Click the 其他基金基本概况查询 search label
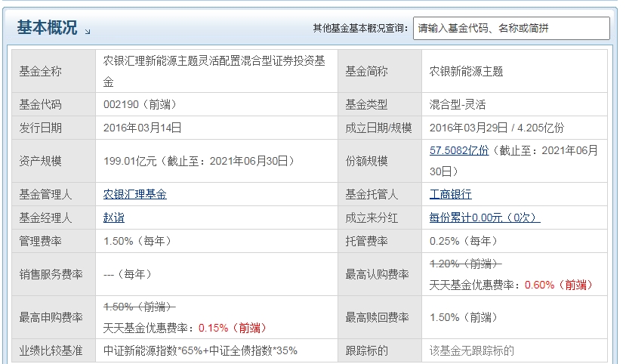Viewport: 626px width, 364px height. [x=361, y=29]
